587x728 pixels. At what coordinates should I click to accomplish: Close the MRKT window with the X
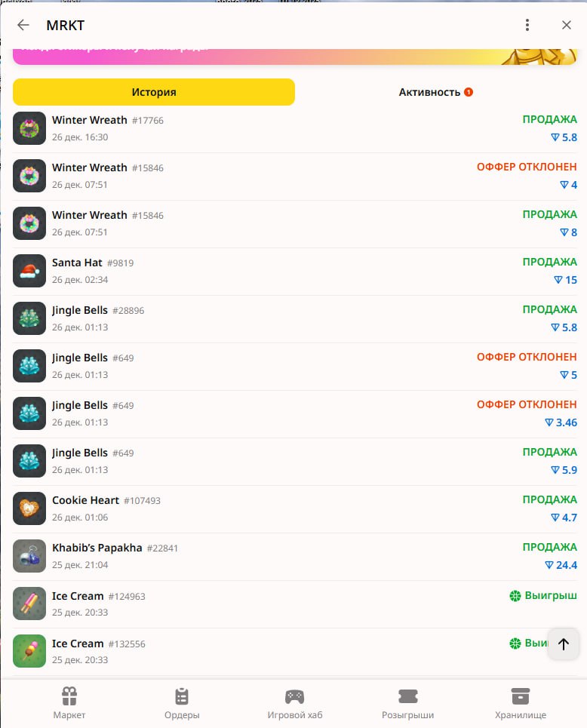point(566,25)
